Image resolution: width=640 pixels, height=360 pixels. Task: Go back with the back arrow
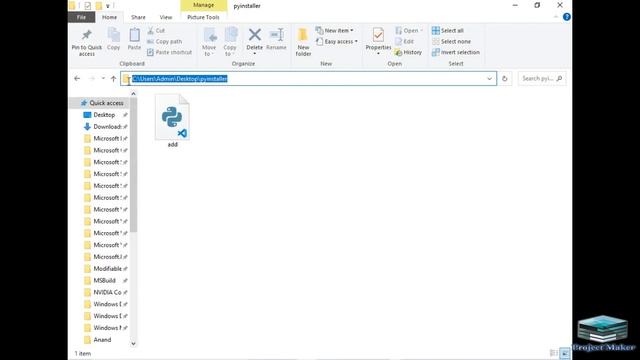pos(77,78)
